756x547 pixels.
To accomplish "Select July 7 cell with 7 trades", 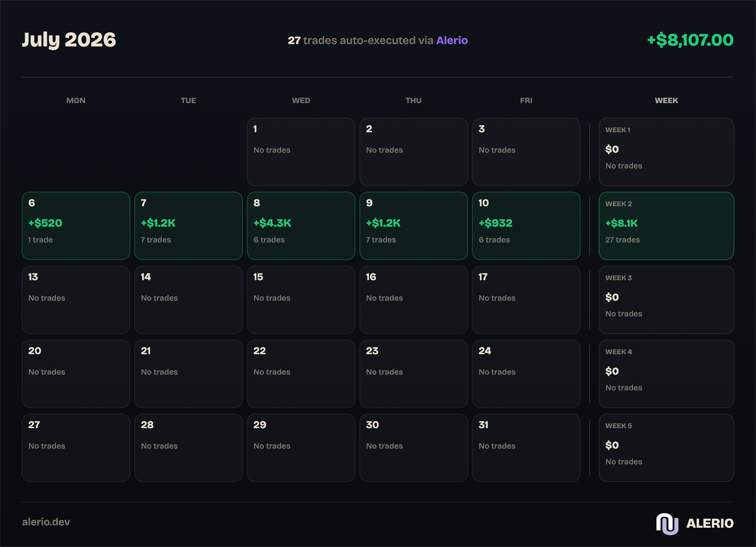I will 189,226.
